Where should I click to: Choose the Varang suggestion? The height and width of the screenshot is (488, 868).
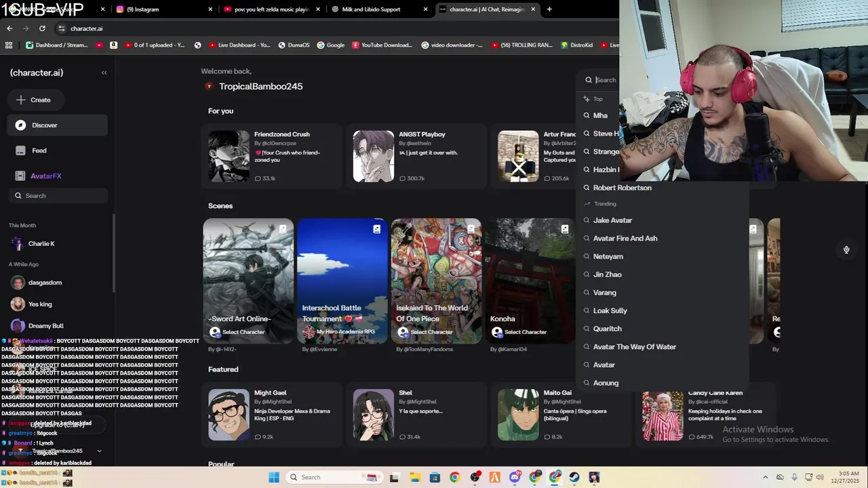[661, 293]
